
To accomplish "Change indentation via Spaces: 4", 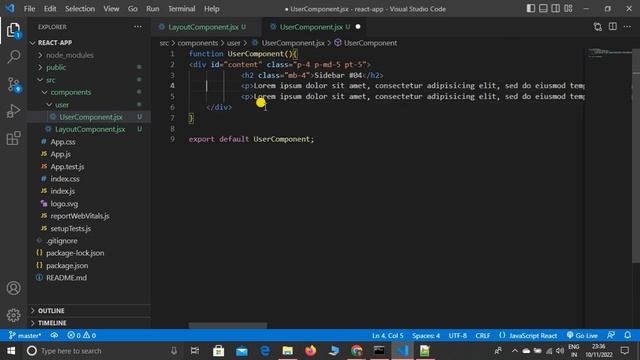I will (x=426, y=336).
